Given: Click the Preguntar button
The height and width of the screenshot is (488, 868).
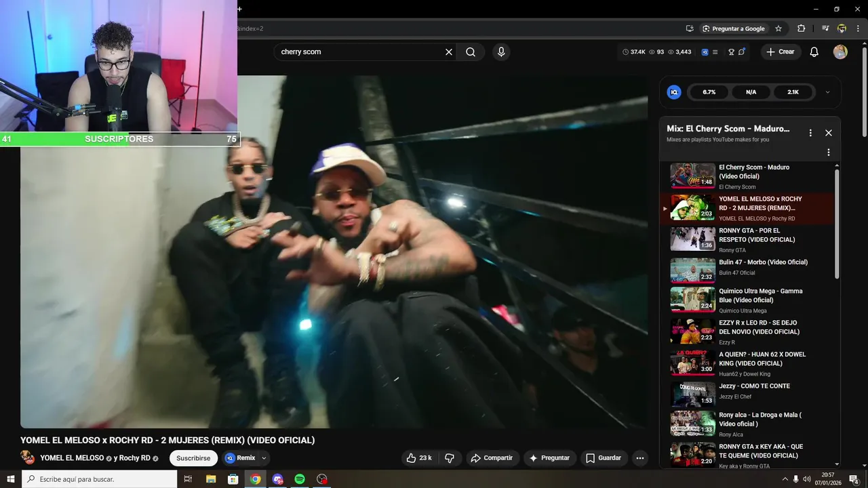Looking at the screenshot, I should (550, 458).
